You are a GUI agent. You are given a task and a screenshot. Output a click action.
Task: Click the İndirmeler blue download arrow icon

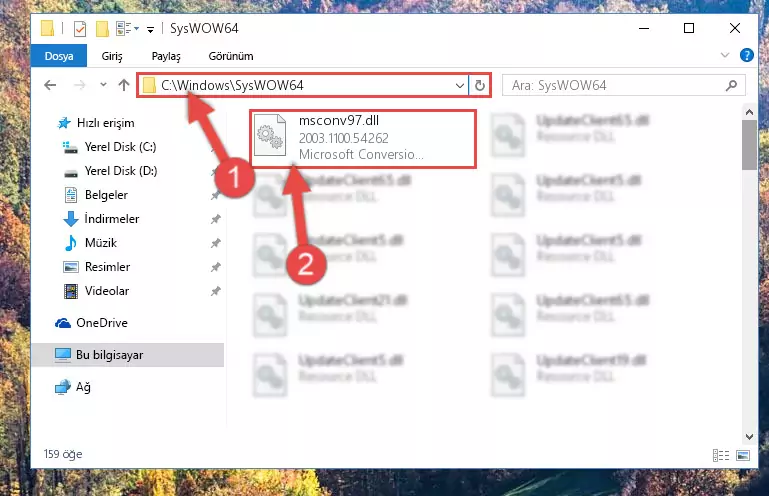point(71,219)
